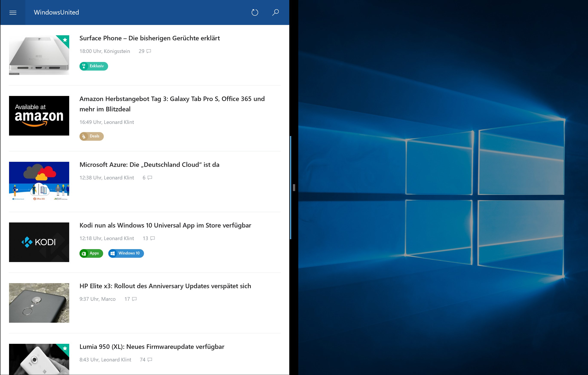Image resolution: width=588 pixels, height=375 pixels.
Task: Click the refresh feed icon
Action: (x=255, y=12)
